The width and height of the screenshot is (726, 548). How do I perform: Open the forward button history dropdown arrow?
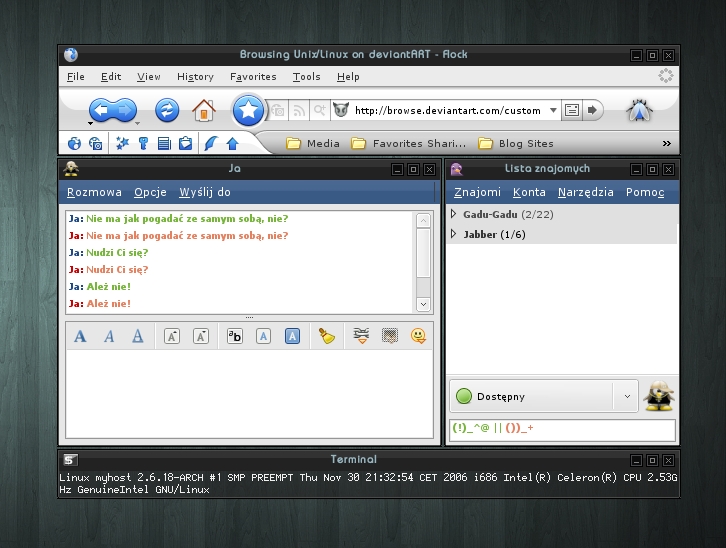(138, 124)
